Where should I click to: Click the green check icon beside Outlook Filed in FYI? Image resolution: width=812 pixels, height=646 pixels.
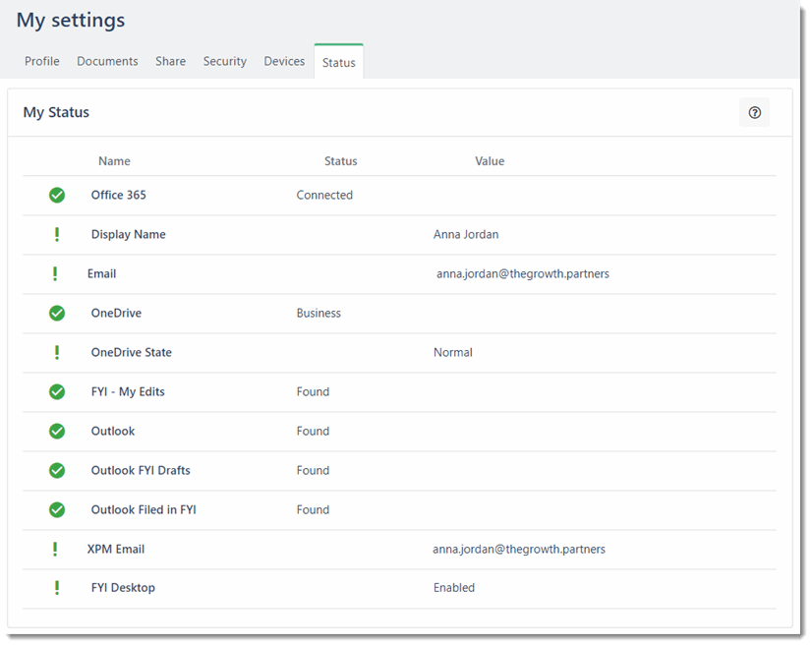[56, 509]
